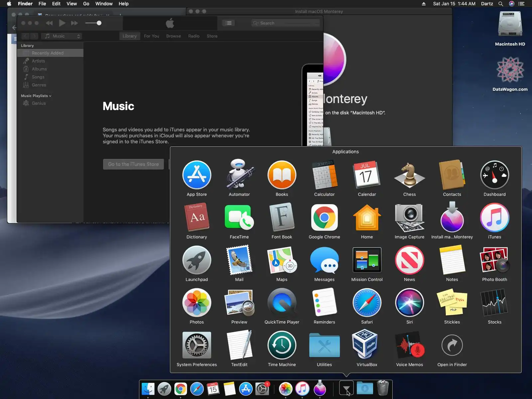Open Spotlight search in the menu bar
532x399 pixels.
[x=500, y=4]
